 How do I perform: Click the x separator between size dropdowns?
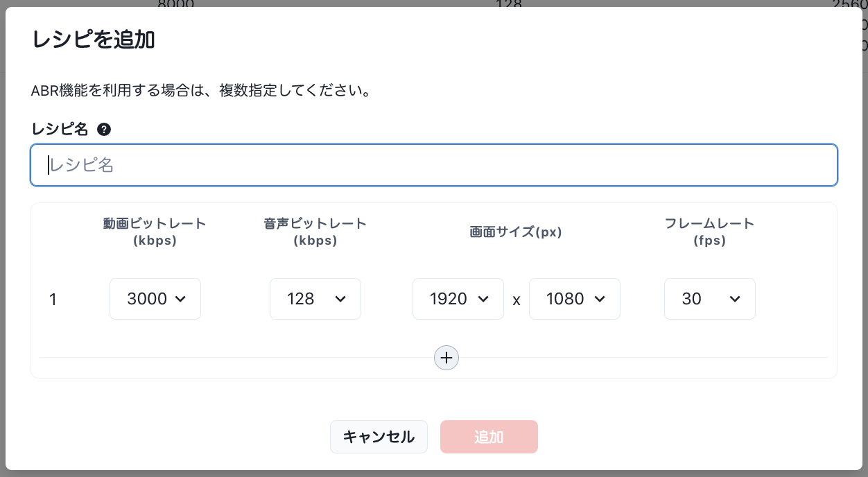click(517, 300)
